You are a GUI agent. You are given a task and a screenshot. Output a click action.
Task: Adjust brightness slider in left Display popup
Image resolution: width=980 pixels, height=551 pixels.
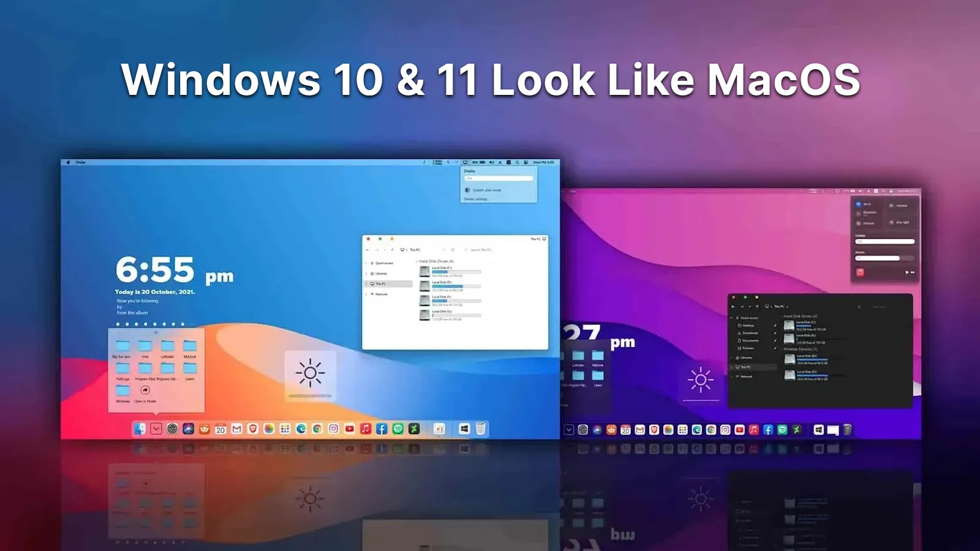[x=499, y=178]
